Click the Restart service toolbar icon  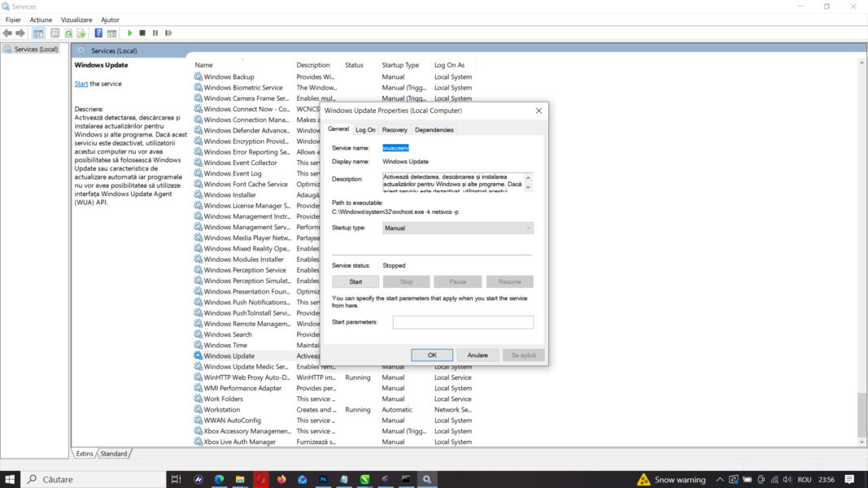(x=169, y=33)
